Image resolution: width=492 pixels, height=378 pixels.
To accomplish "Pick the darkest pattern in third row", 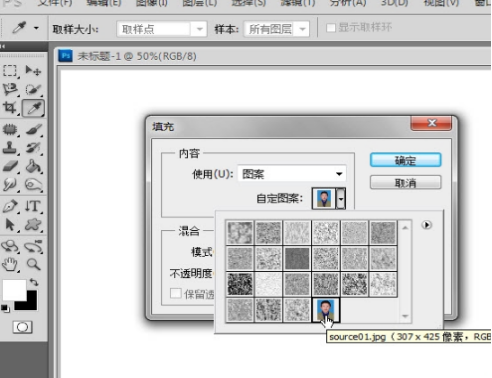I will pos(240,284).
